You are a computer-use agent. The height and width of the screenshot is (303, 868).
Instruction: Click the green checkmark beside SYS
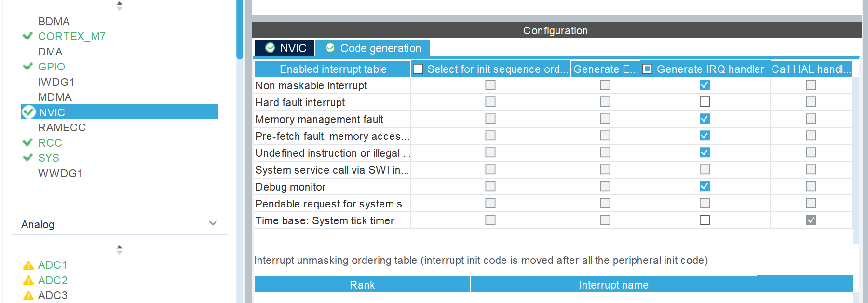[x=28, y=158]
